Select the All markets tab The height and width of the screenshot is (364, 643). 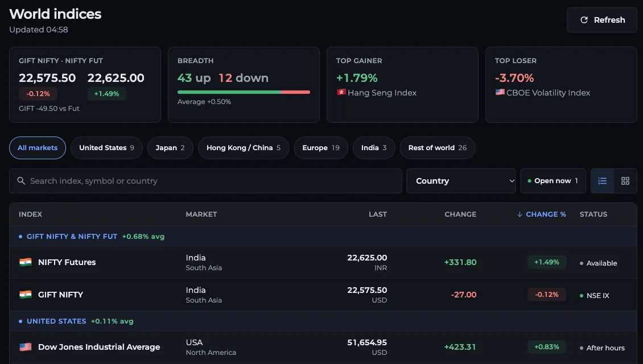(x=38, y=147)
